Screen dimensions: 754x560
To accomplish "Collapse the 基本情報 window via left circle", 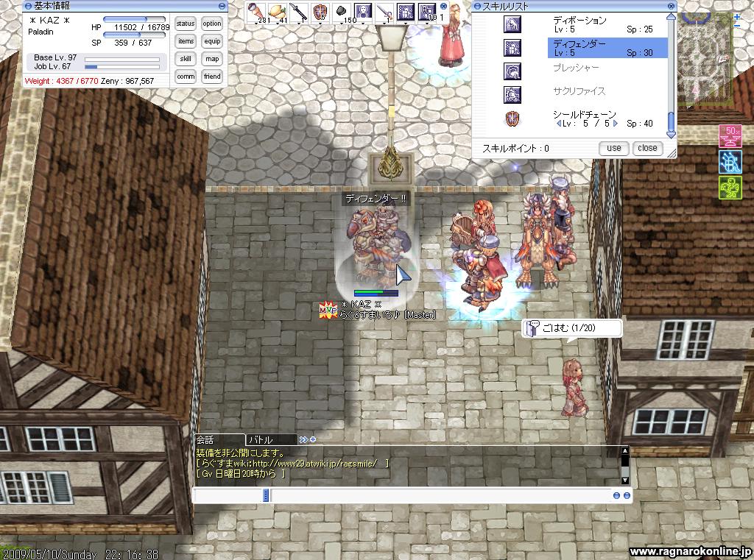I will point(28,6).
